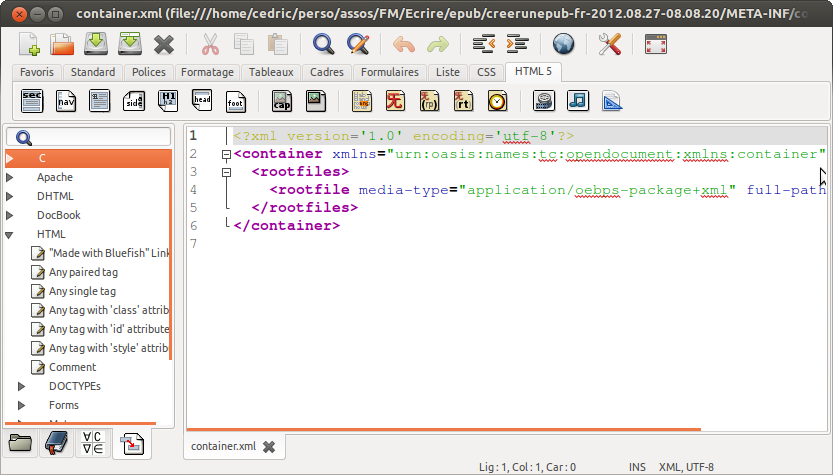This screenshot has width=833, height=475.
Task: Insert HTML5 time tag
Action: coord(497,101)
